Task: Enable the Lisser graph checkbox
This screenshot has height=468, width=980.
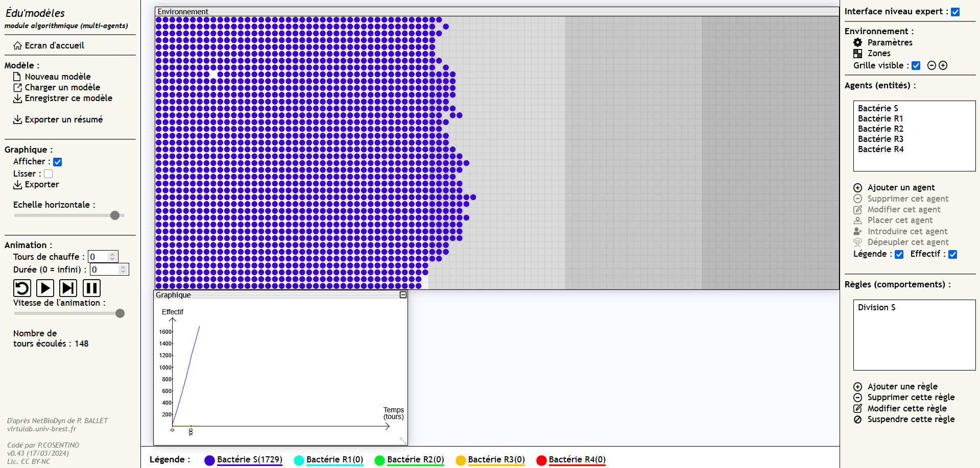Action: click(x=49, y=174)
